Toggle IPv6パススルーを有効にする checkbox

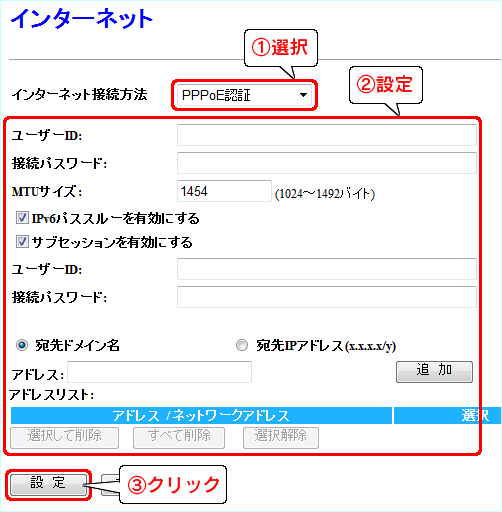coord(22,218)
